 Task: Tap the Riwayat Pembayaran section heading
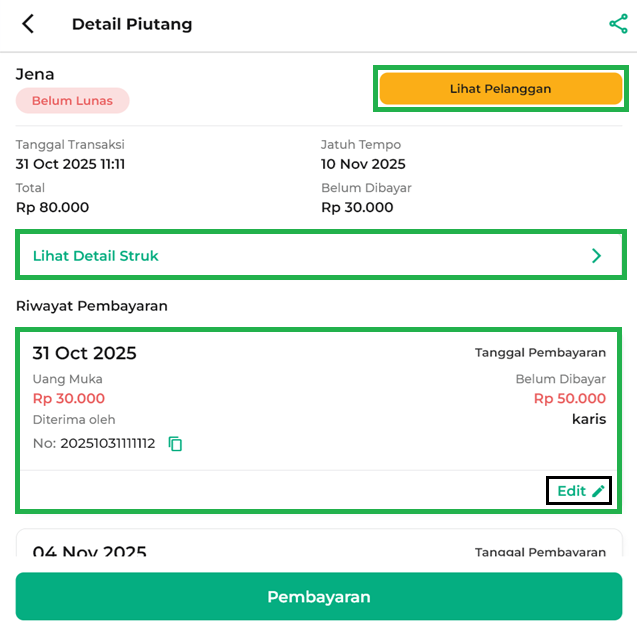pos(91,306)
